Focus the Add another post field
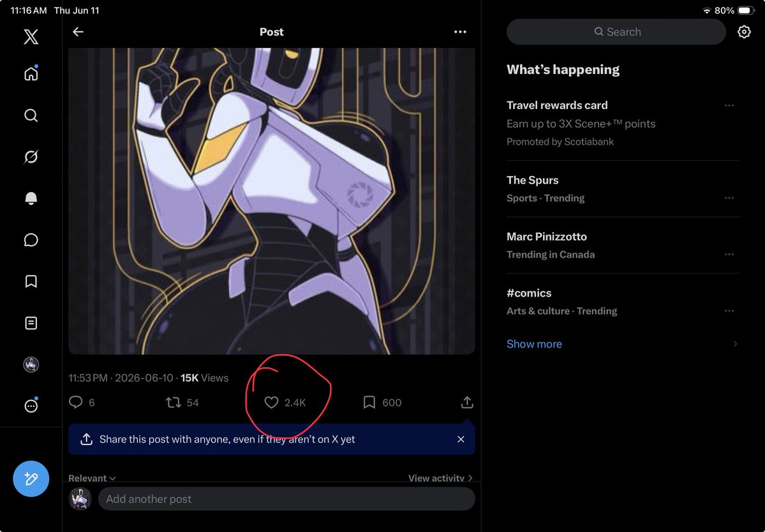Image resolution: width=765 pixels, height=532 pixels. [x=286, y=499]
